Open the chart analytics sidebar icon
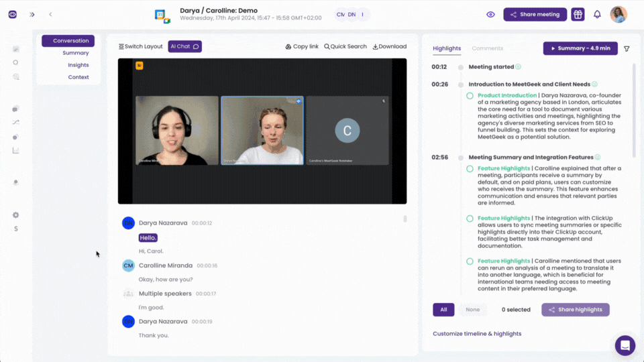The width and height of the screenshot is (644, 362). pos(15,151)
